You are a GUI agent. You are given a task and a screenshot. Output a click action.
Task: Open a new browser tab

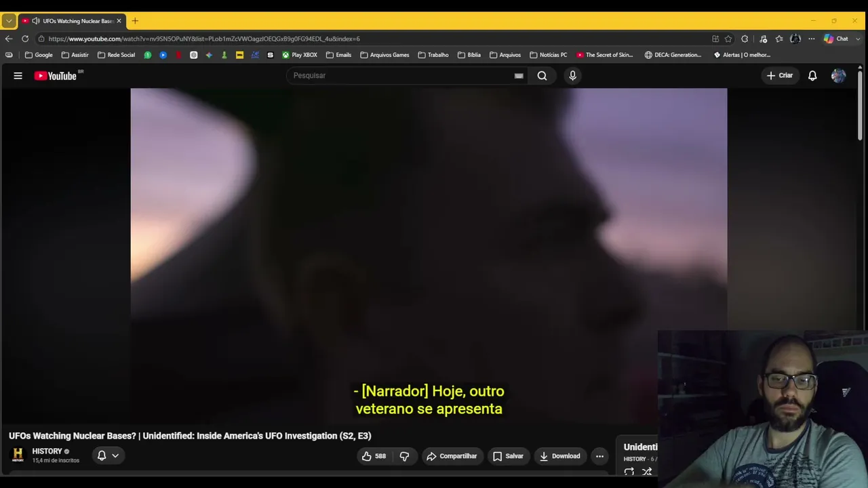pyautogui.click(x=135, y=21)
